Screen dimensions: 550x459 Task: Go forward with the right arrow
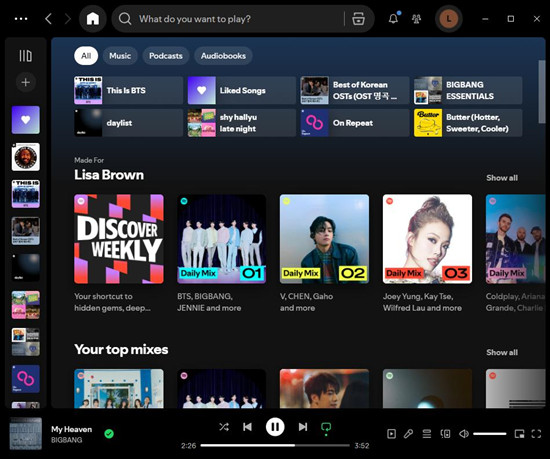[68, 19]
